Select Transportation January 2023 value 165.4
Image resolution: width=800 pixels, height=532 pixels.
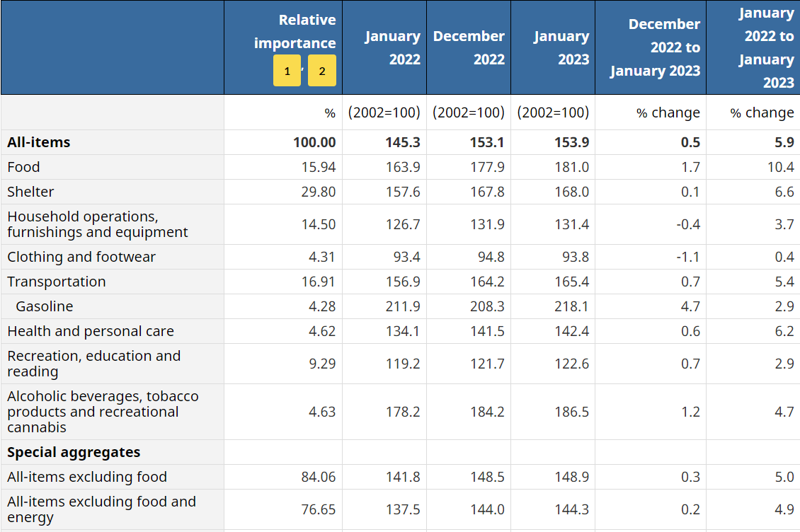coord(571,282)
